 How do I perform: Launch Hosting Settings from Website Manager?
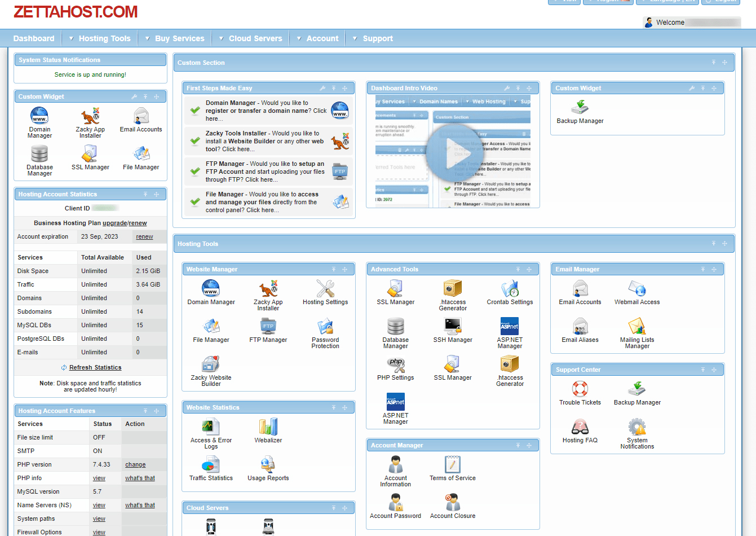325,293
